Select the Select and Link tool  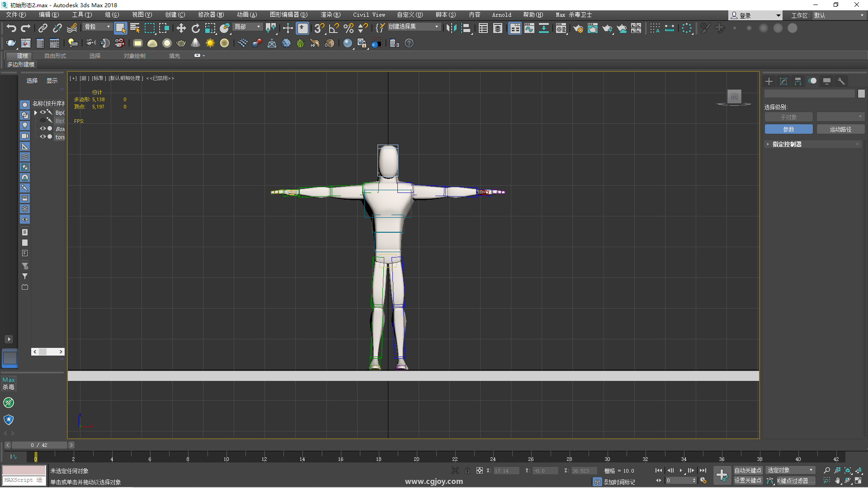(42, 28)
